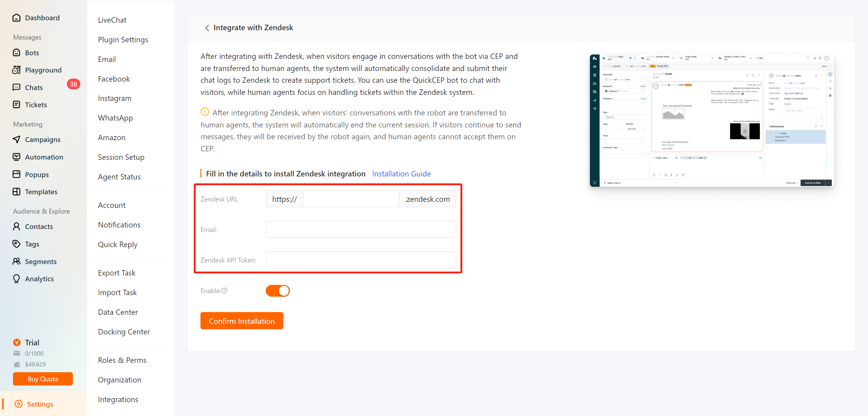868x416 pixels.
Task: Click the Email input field
Action: 361,230
